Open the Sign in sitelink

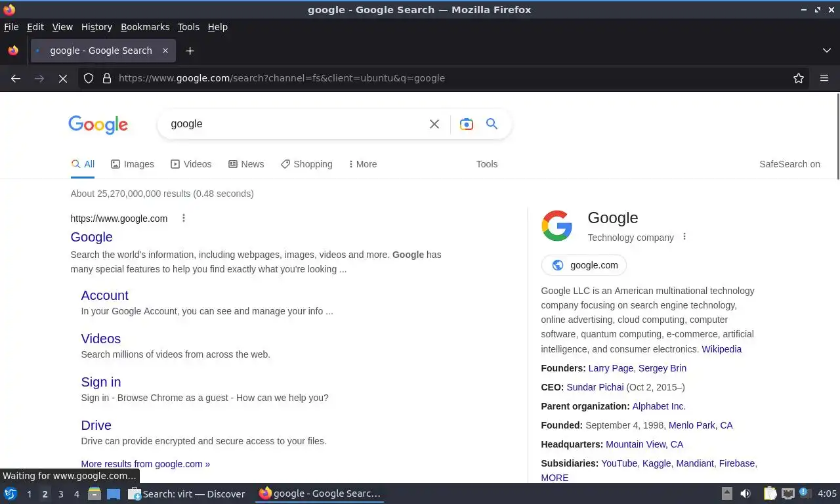[100, 382]
